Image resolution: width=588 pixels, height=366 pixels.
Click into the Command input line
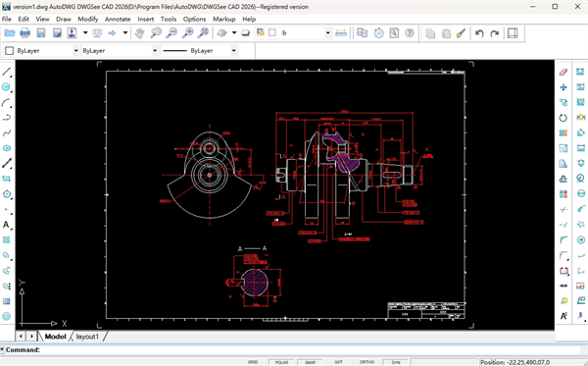point(292,350)
